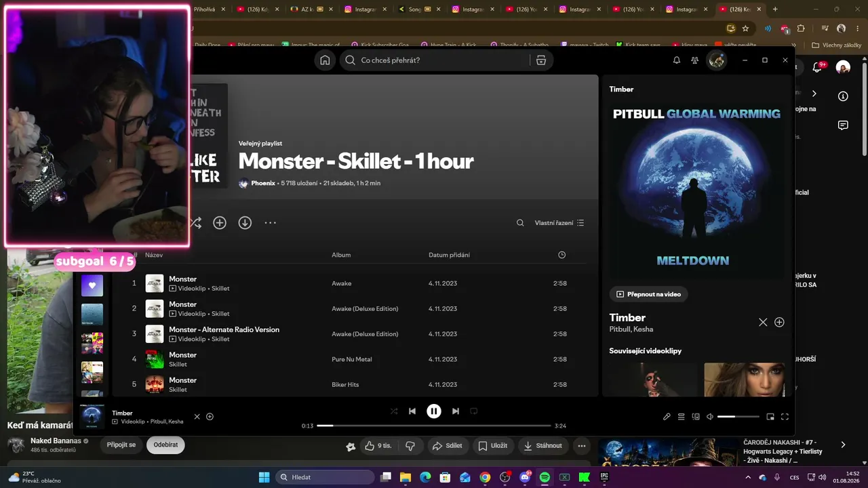This screenshot has width=868, height=488.
Task: Toggle repeat in the player bar
Action: point(474,411)
